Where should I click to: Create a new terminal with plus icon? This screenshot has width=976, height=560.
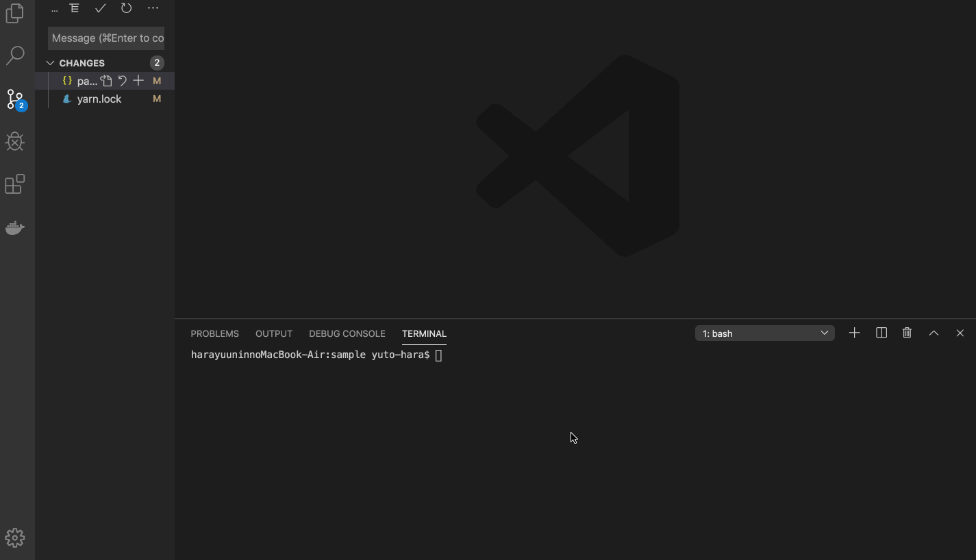[x=854, y=333]
